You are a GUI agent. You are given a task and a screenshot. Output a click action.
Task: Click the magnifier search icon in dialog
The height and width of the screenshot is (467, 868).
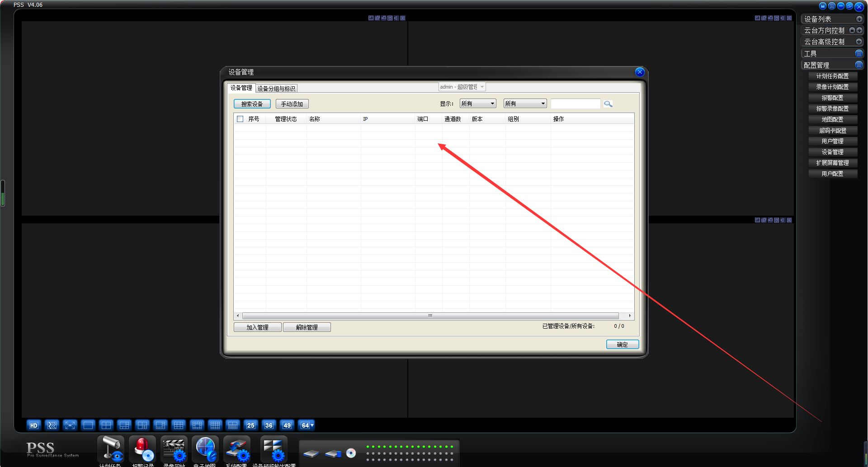[x=608, y=104]
